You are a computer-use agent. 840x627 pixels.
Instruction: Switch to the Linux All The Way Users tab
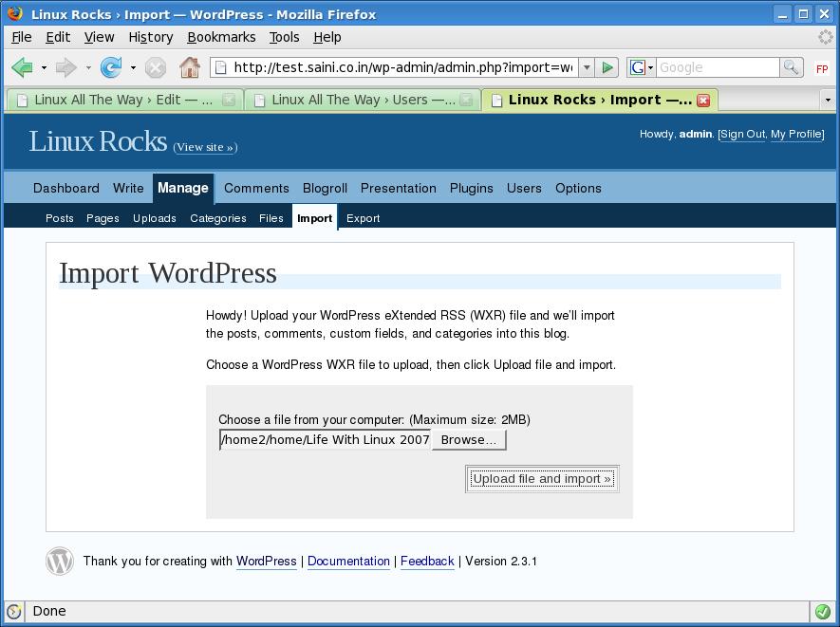tap(362, 101)
